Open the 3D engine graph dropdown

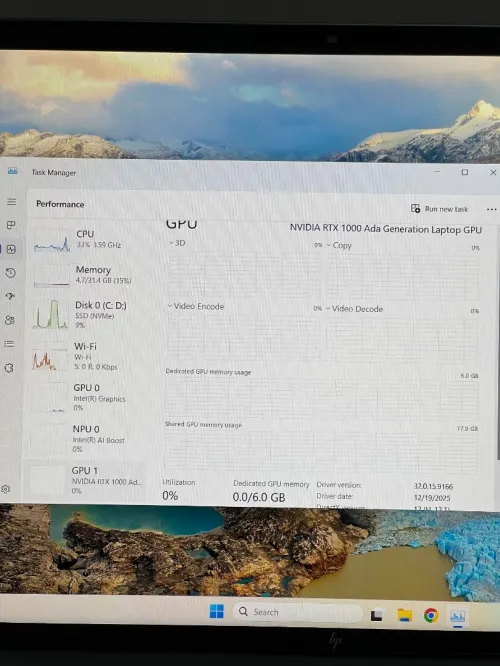(x=177, y=243)
